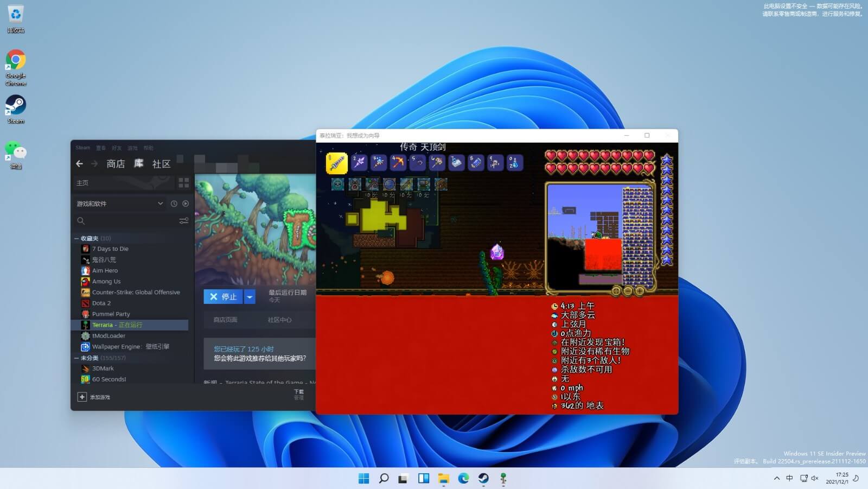
Task: Select the hammer in hotbar slot 6
Action: pyautogui.click(x=437, y=162)
